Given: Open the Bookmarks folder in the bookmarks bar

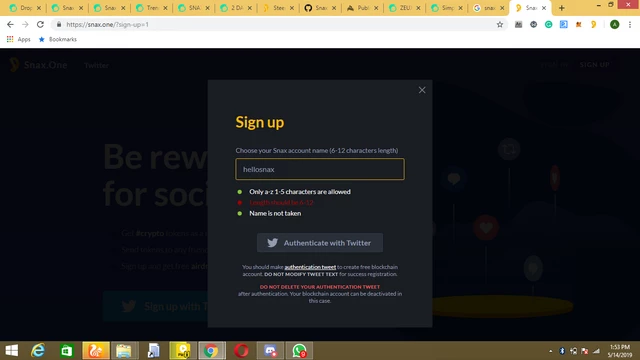Looking at the screenshot, I should [x=58, y=39].
